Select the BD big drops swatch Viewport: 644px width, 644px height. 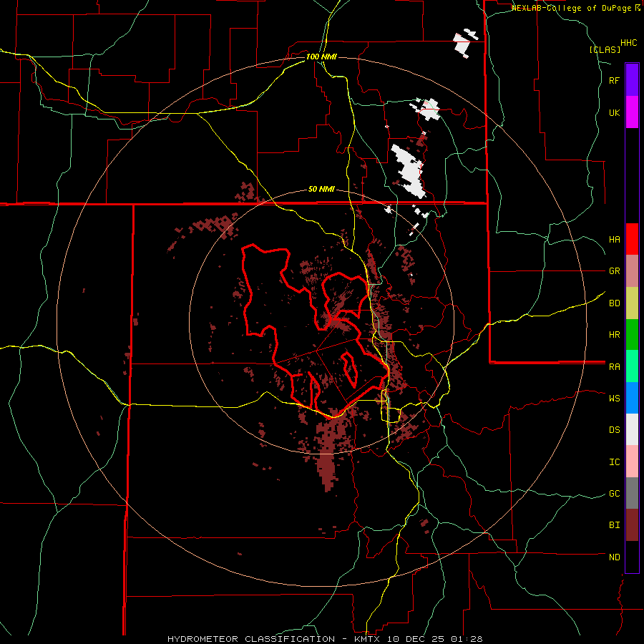(632, 303)
